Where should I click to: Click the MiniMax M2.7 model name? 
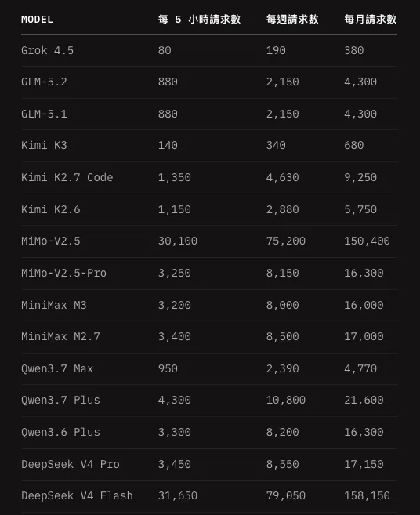pos(60,336)
